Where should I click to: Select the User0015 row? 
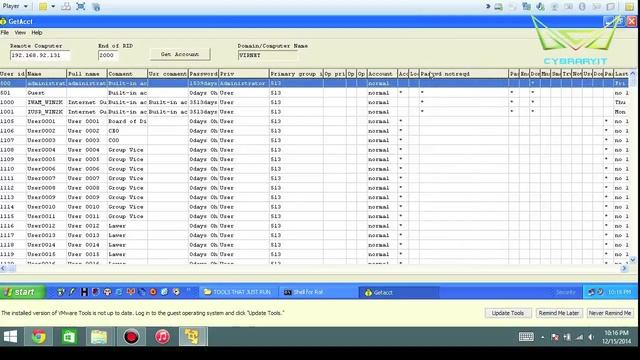click(x=314, y=254)
